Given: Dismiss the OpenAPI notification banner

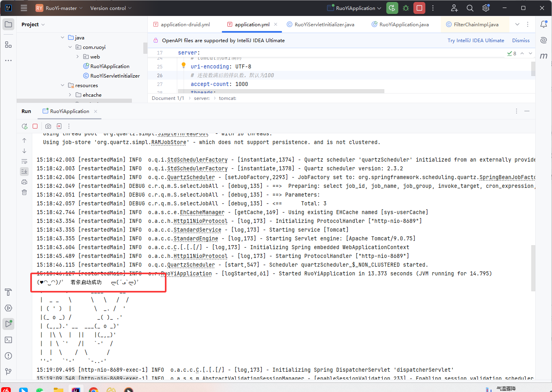Looking at the screenshot, I should click(x=521, y=41).
